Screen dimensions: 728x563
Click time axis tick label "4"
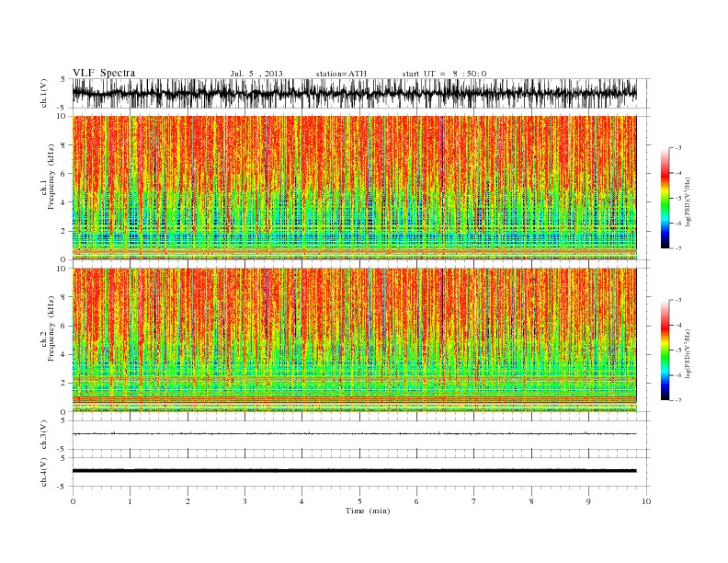(301, 501)
